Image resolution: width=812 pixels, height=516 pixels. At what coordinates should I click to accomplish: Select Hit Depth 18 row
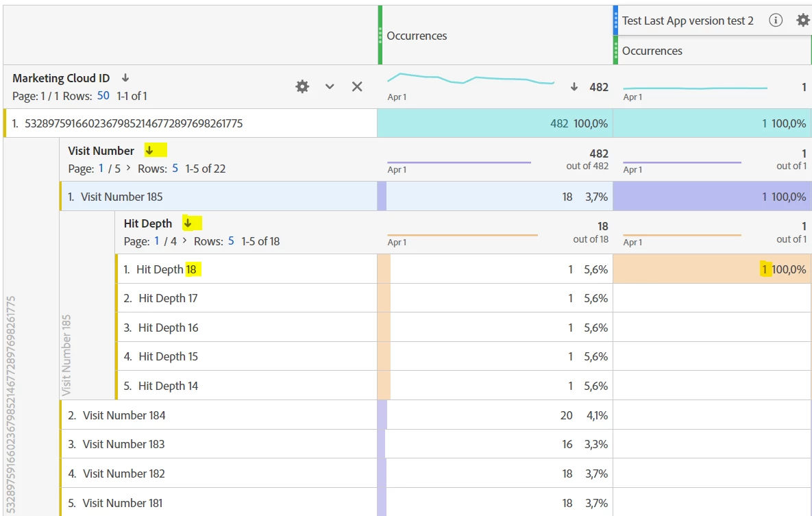point(246,269)
